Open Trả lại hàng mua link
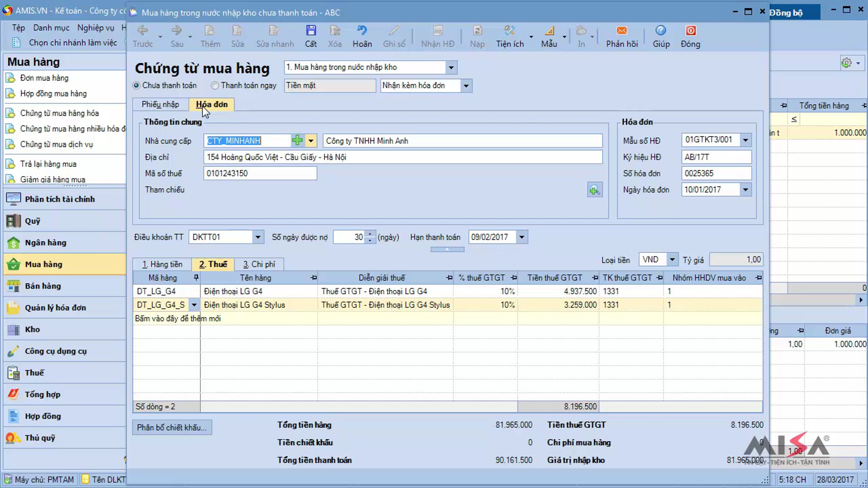 (x=48, y=164)
